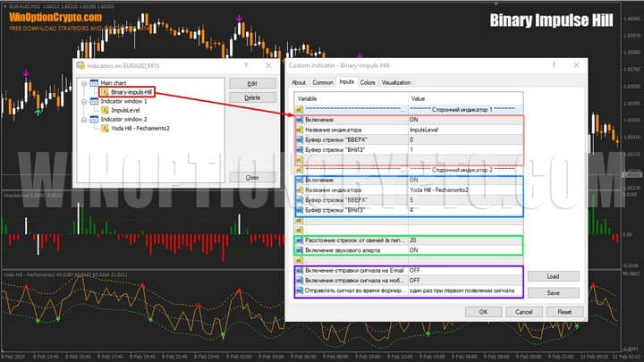Collapse the Indicator window 2 node
Image resolution: width=644 pixels, height=362 pixels.
[82, 119]
